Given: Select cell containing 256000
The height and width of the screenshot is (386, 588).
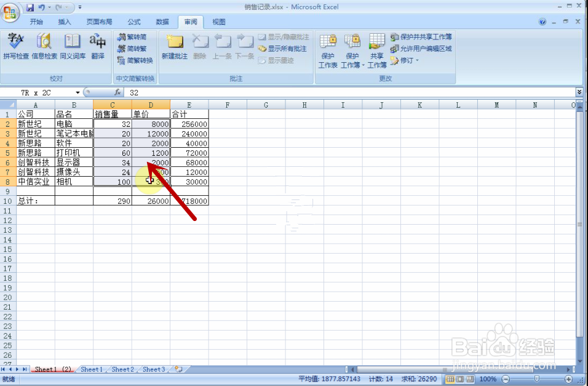Looking at the screenshot, I should point(189,124).
